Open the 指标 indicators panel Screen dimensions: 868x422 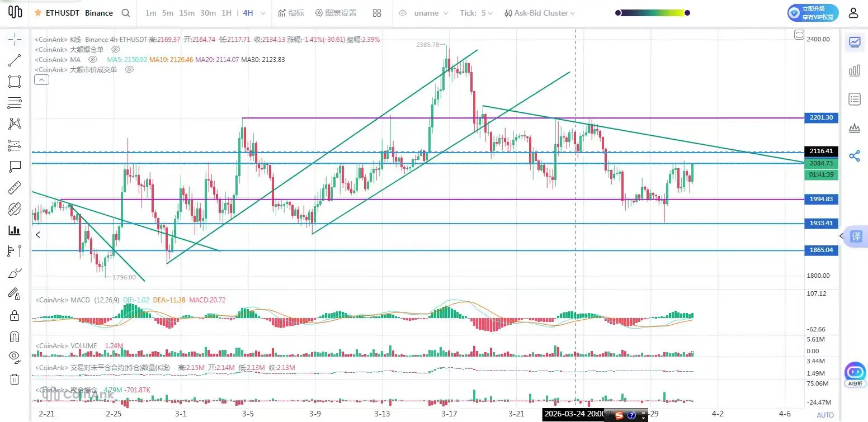point(291,13)
